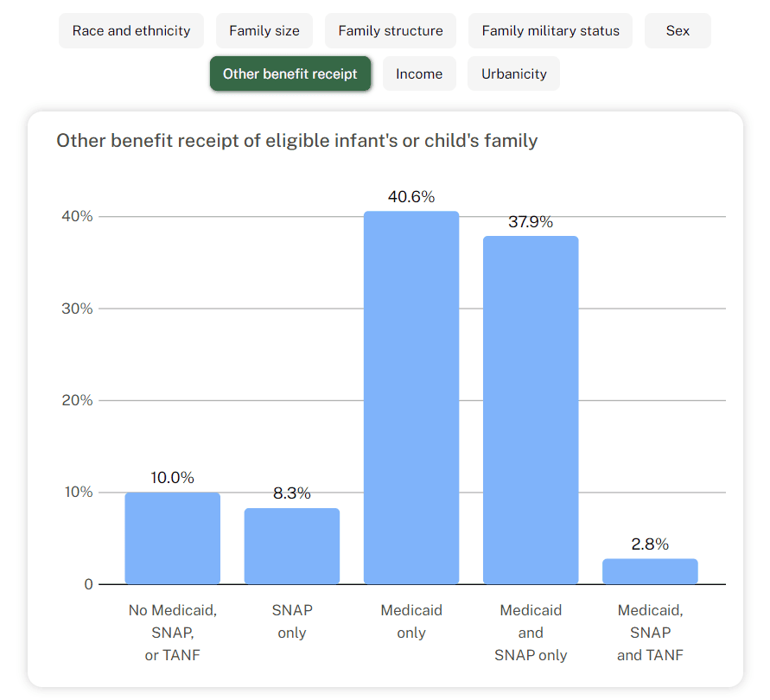Click the active Other benefit receipt tab
The image size is (770, 700).
(x=290, y=74)
